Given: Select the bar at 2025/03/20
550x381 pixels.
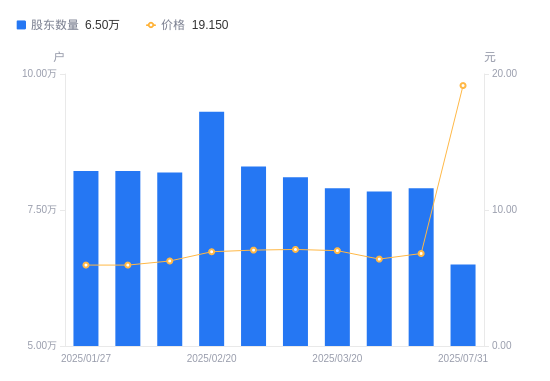Looking at the screenshot, I should (x=337, y=267).
